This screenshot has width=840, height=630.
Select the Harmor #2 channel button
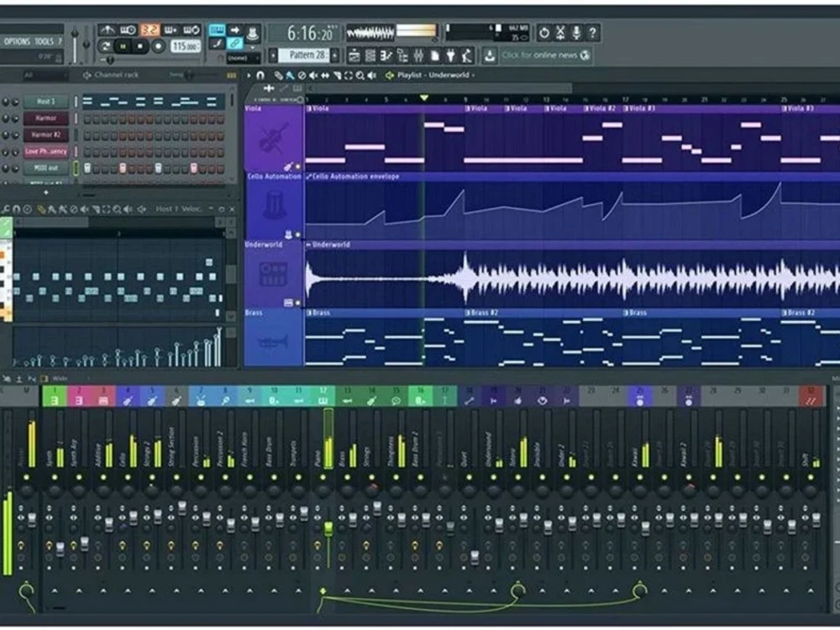tap(46, 134)
